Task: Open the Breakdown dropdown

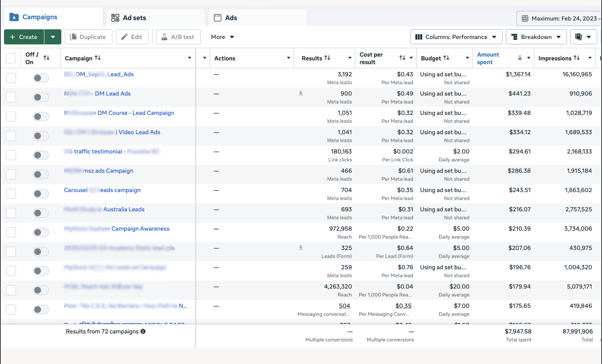Action: 536,37
